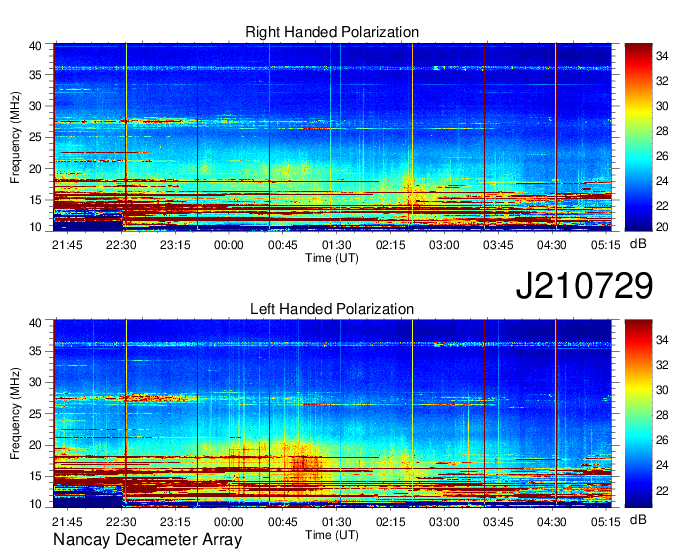Click the 34 dB mark on Left Handed colorbar
Screen dimensions: 680x552
click(662, 340)
